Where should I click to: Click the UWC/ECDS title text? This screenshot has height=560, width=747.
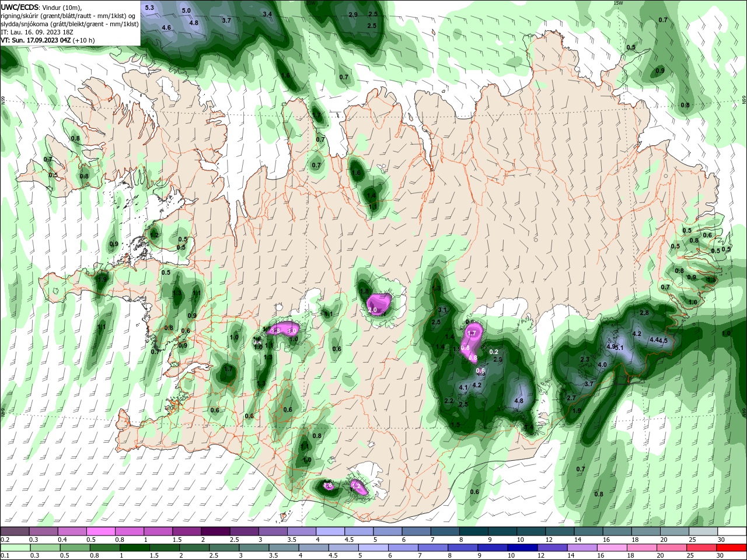click(x=20, y=7)
